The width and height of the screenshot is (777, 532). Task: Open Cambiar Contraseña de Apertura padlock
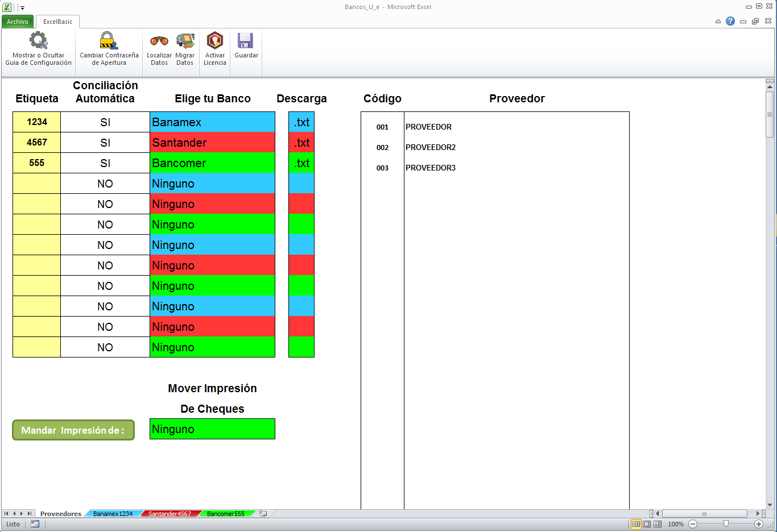coord(109,41)
